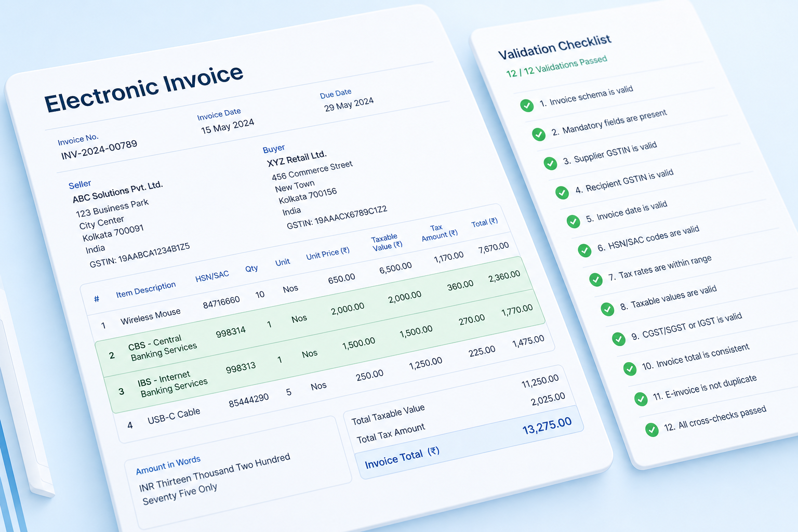Click the check icon for Taxable values are valid
The image size is (798, 532).
click(607, 309)
